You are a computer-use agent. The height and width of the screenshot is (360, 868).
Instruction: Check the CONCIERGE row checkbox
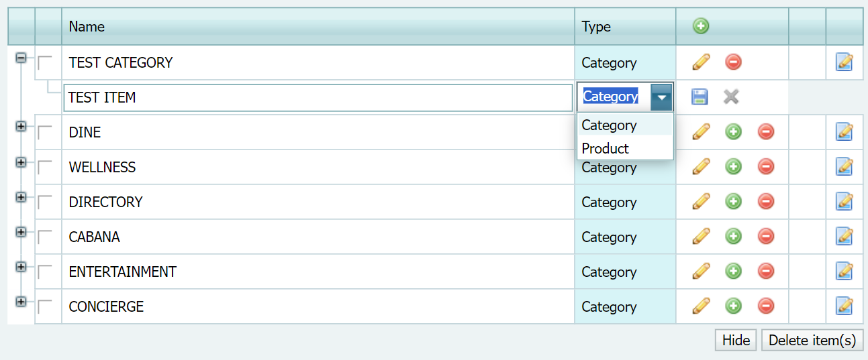point(45,307)
